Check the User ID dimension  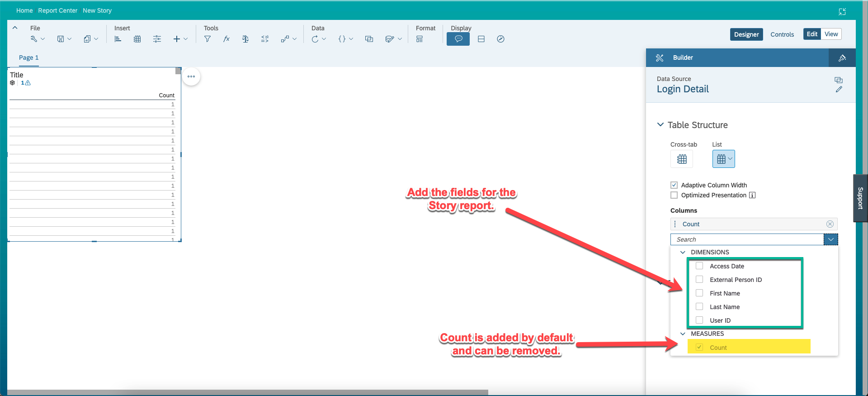699,320
